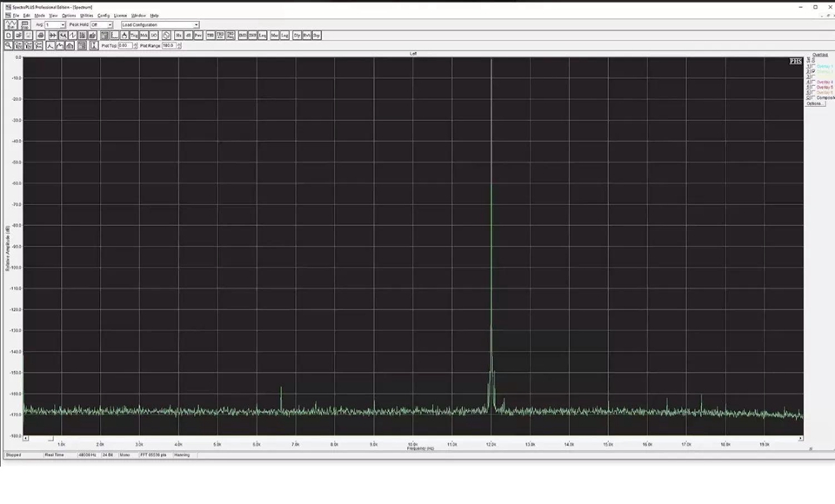Open the Utilities menu

86,16
